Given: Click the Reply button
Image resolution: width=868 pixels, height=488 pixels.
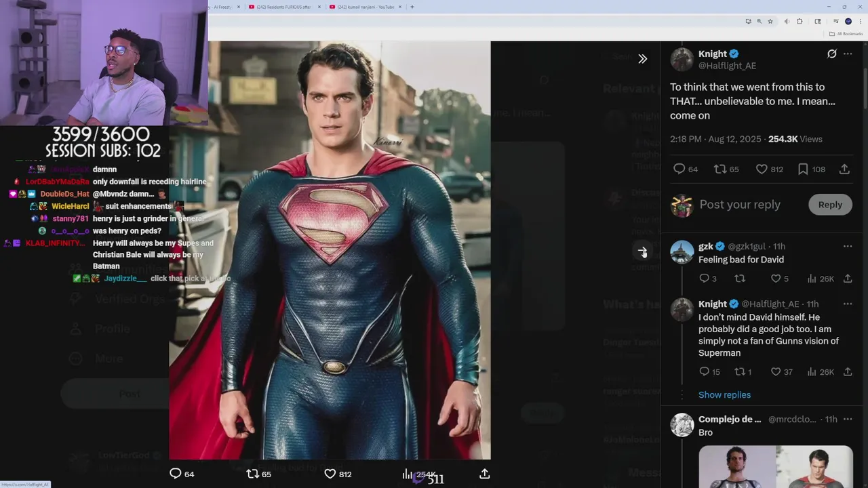Looking at the screenshot, I should click(830, 205).
